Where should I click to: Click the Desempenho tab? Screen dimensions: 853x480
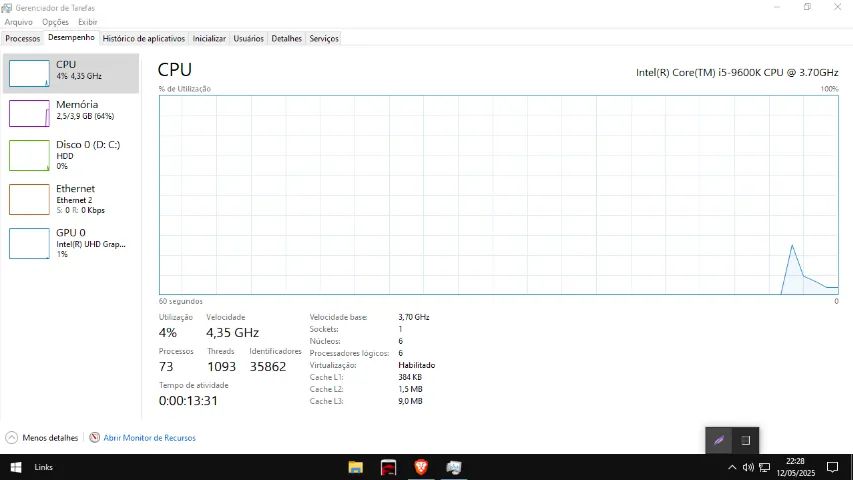(71, 38)
